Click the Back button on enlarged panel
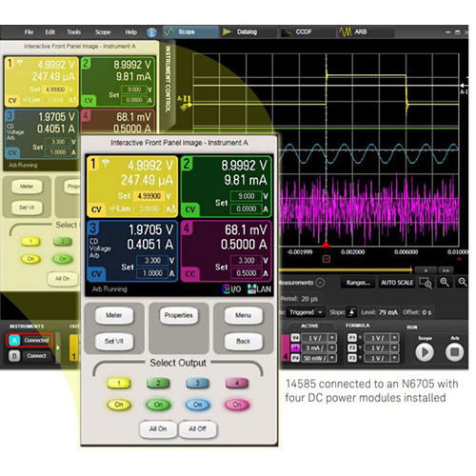 click(x=244, y=342)
